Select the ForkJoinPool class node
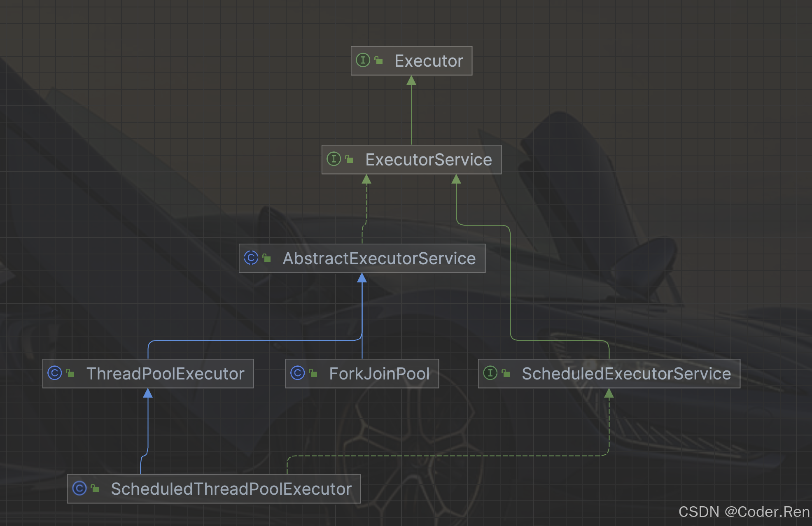 (x=362, y=374)
